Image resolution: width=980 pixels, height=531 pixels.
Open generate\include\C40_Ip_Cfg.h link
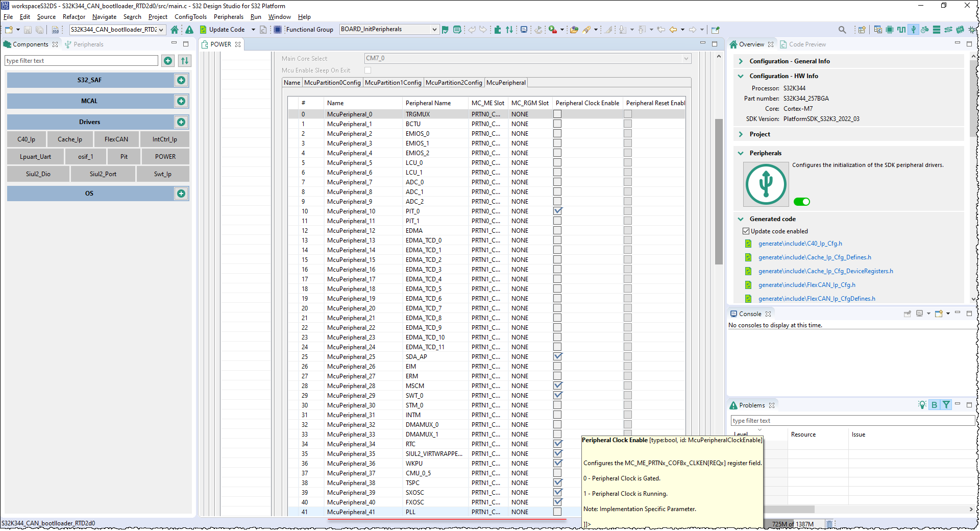click(x=800, y=244)
